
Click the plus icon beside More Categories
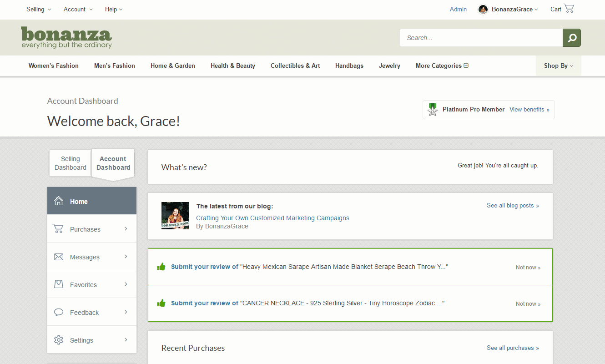[x=466, y=66]
